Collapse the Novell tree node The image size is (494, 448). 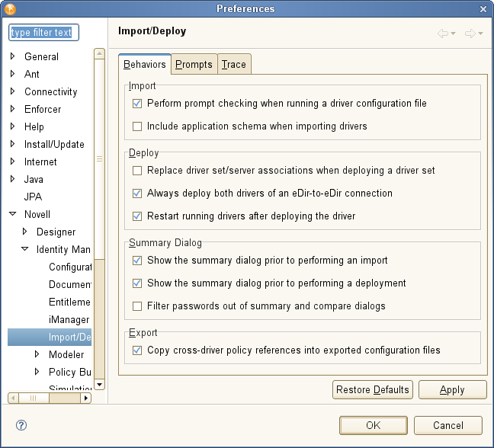(x=12, y=215)
